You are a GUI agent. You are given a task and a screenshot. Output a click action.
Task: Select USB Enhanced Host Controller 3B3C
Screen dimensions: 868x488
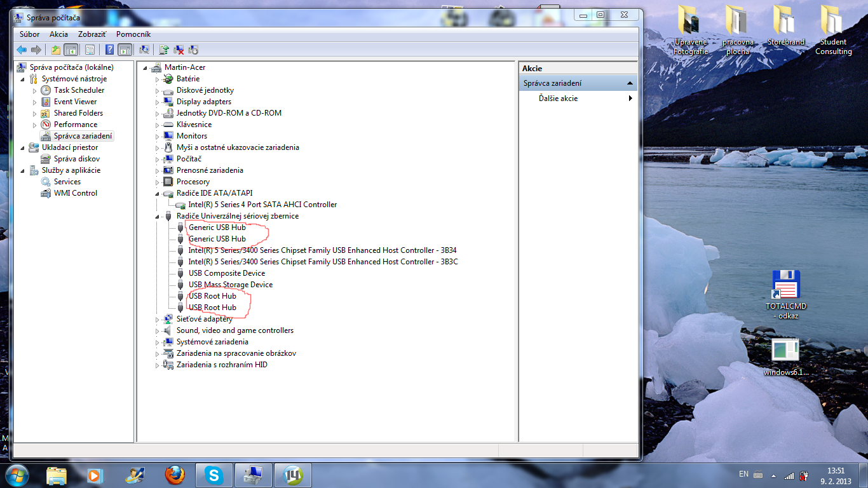[323, 262]
